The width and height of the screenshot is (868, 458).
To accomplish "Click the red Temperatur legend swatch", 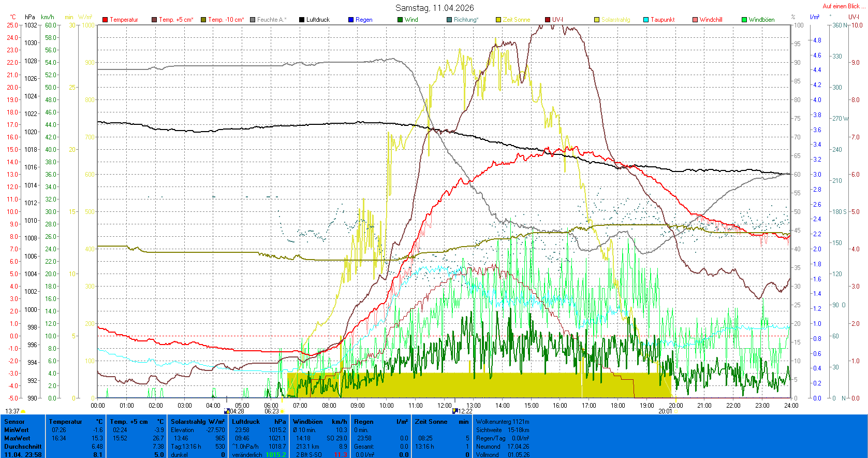I will 105,20.
